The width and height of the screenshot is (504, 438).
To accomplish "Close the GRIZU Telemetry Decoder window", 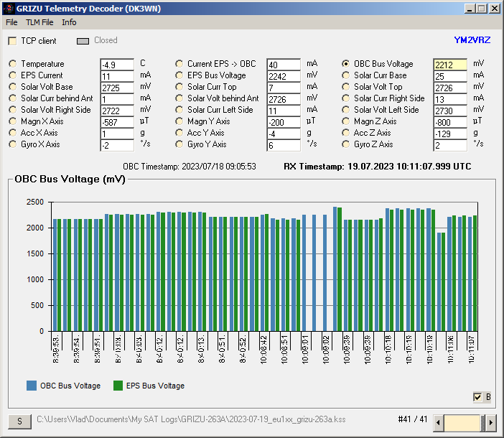I will 494,9.
